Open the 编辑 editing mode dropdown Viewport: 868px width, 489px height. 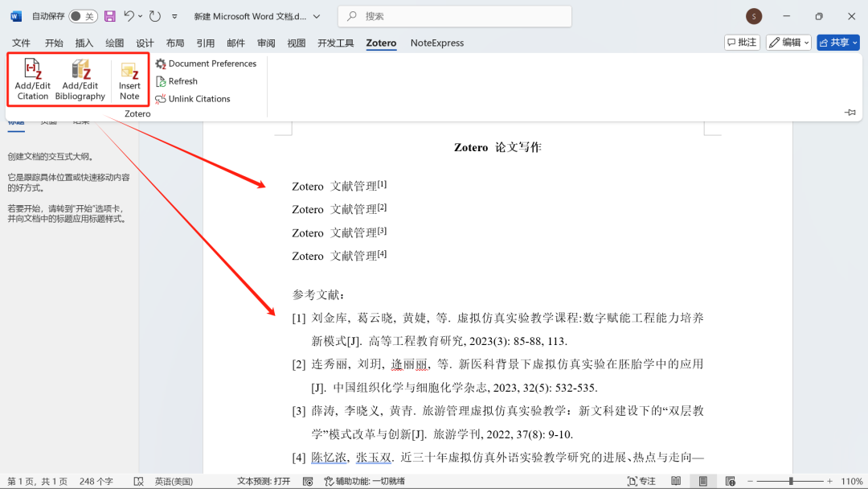[x=788, y=43]
